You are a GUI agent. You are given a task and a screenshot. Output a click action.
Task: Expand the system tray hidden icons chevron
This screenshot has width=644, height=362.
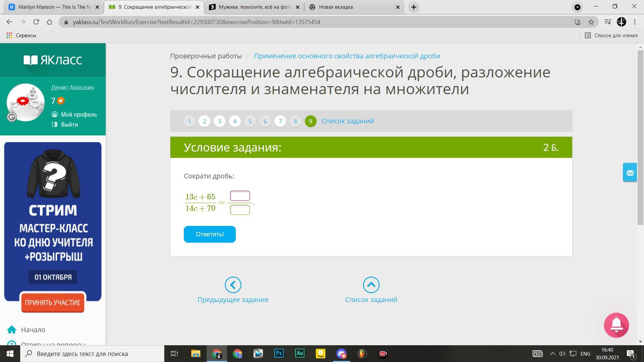click(x=552, y=354)
